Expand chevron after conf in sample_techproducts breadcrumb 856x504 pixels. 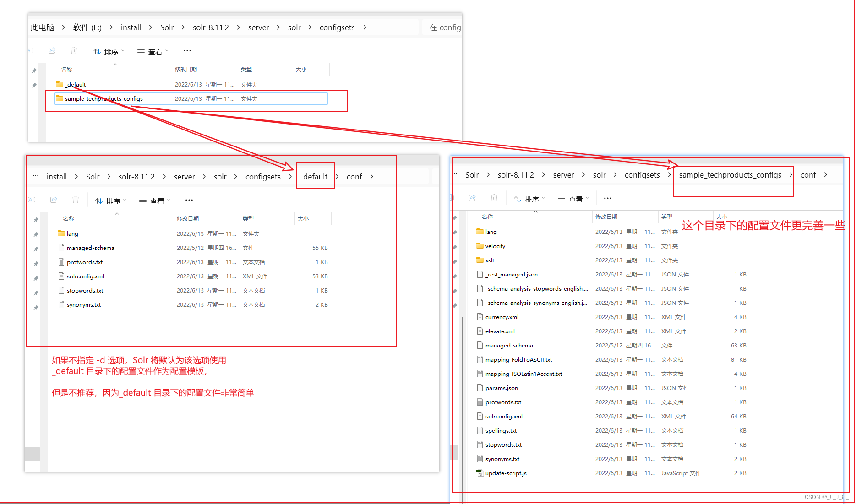tap(826, 175)
